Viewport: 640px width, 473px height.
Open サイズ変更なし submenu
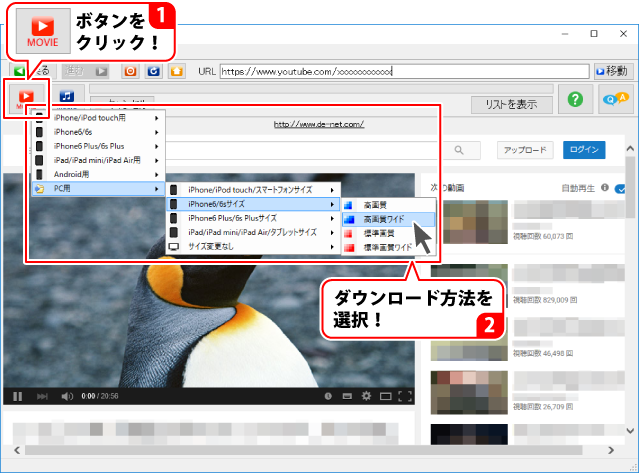tap(253, 246)
